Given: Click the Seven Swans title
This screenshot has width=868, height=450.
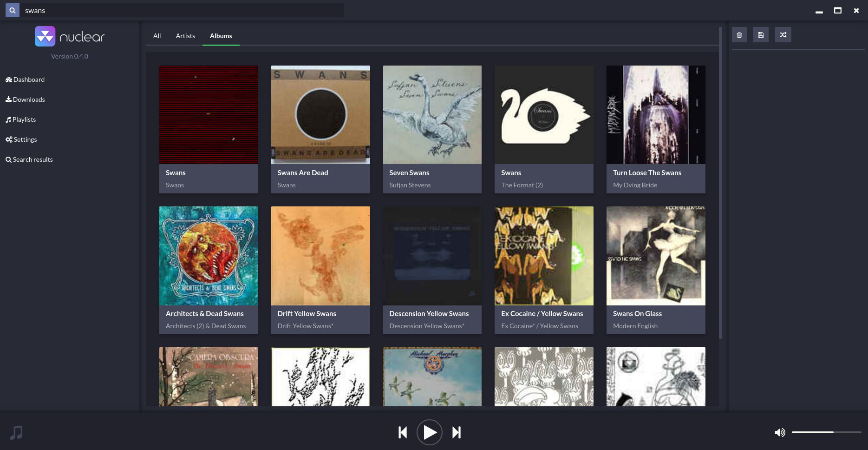Looking at the screenshot, I should pos(409,173).
